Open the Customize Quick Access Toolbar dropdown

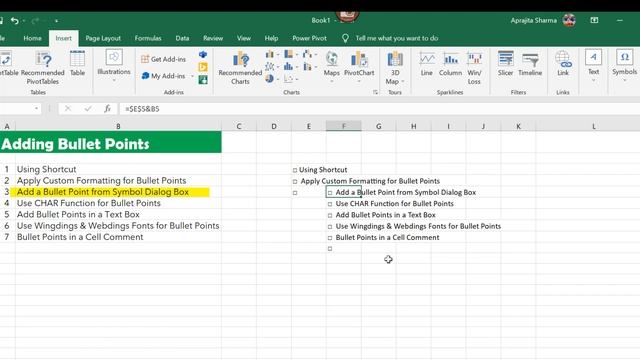[56, 20]
